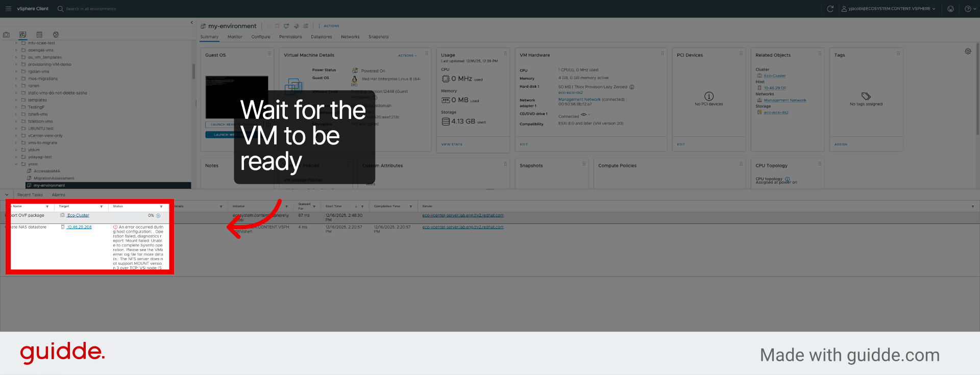Image resolution: width=980 pixels, height=375 pixels.
Task: Open ACTIONS dropdown in Virtual Machine Details
Action: (407, 56)
